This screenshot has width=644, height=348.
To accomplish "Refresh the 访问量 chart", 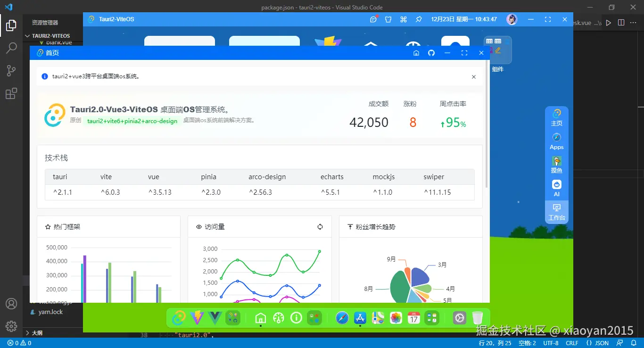I will [320, 227].
